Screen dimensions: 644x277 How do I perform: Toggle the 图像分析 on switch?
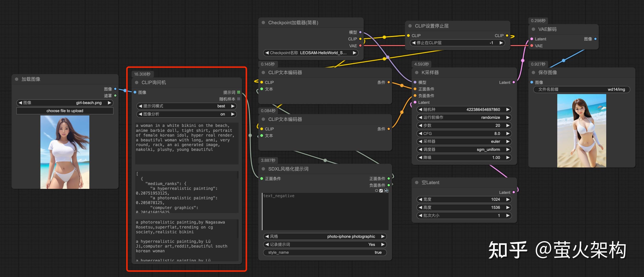pyautogui.click(x=187, y=114)
